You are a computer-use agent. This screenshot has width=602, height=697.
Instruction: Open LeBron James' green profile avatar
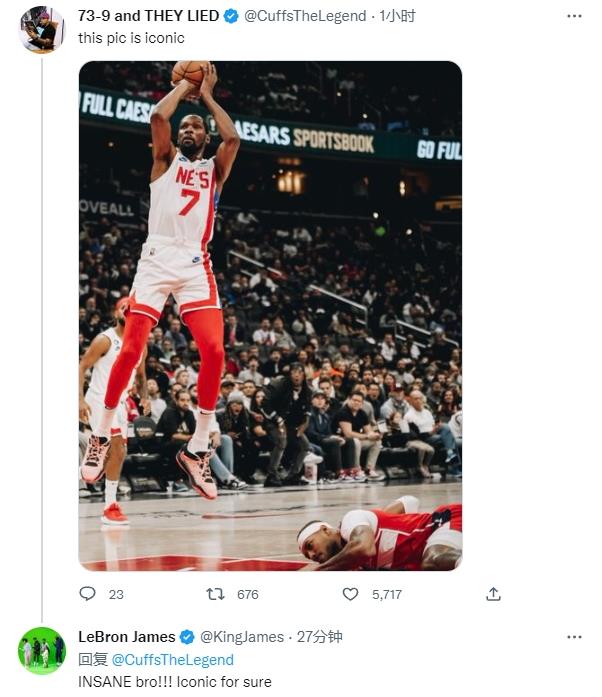point(42,651)
